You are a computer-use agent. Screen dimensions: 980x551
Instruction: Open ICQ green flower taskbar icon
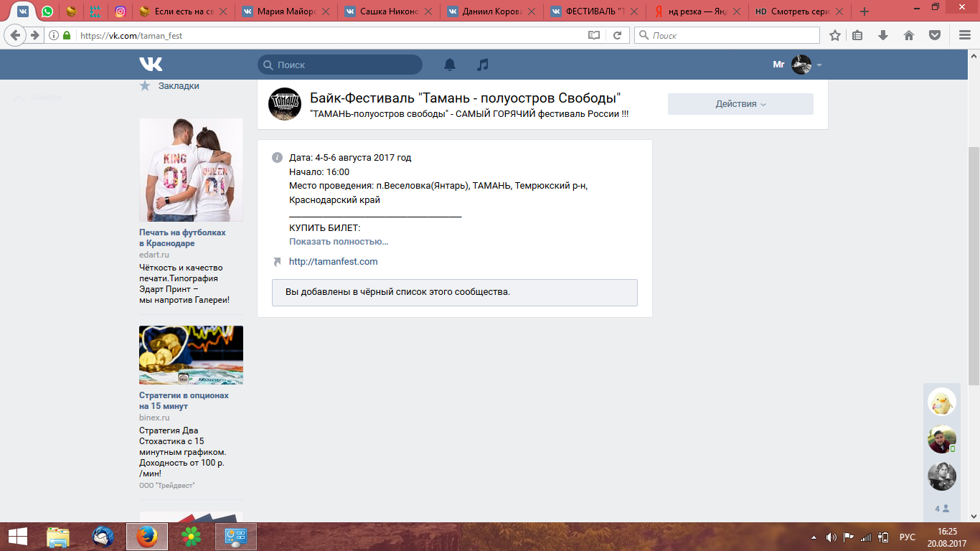pyautogui.click(x=191, y=537)
